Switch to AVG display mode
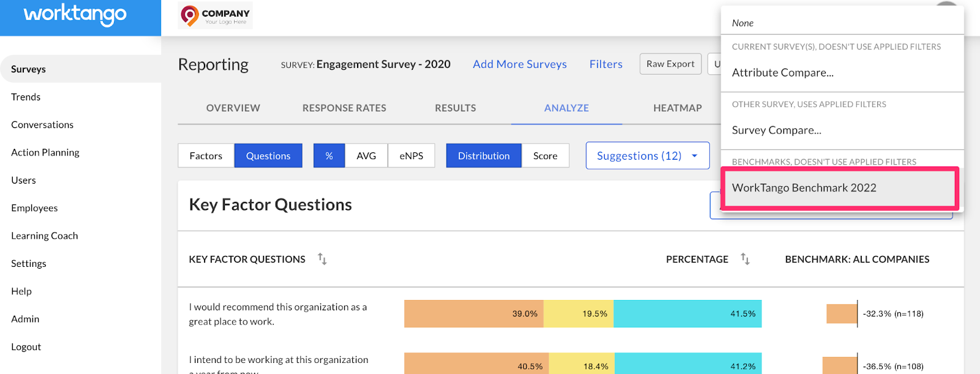The height and width of the screenshot is (374, 980). [x=366, y=155]
